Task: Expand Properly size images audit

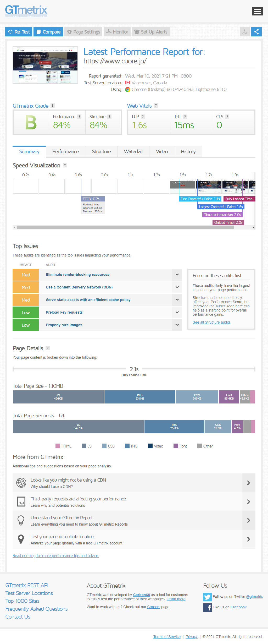Action: (x=177, y=325)
